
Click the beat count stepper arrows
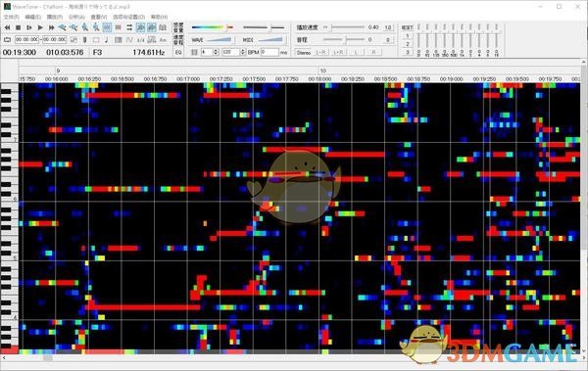216,52
